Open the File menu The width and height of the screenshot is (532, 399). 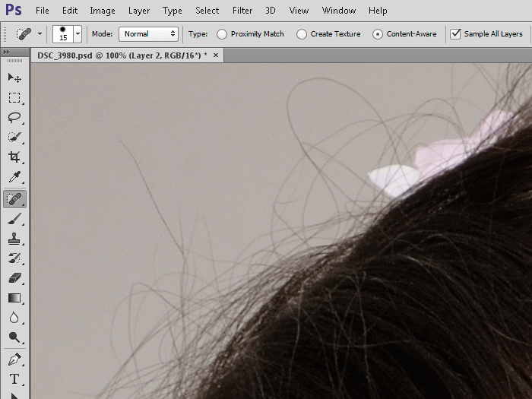(43, 11)
